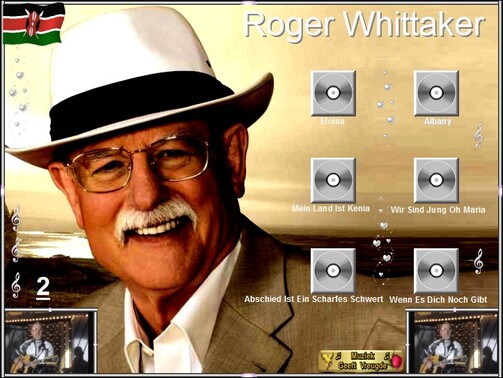Viewport: 503px width, 378px height.
Task: Click the Muziek Geeft Vreugde banner
Action: 361,361
